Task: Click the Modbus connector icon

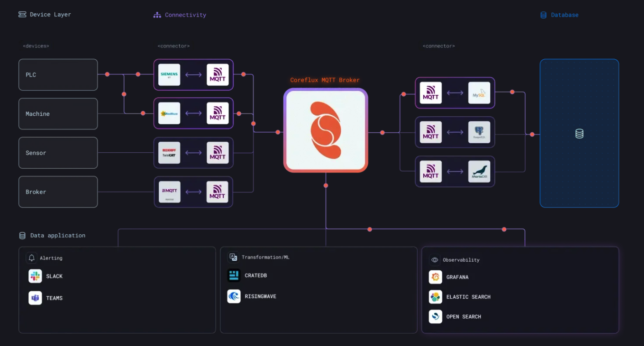Action: point(169,114)
